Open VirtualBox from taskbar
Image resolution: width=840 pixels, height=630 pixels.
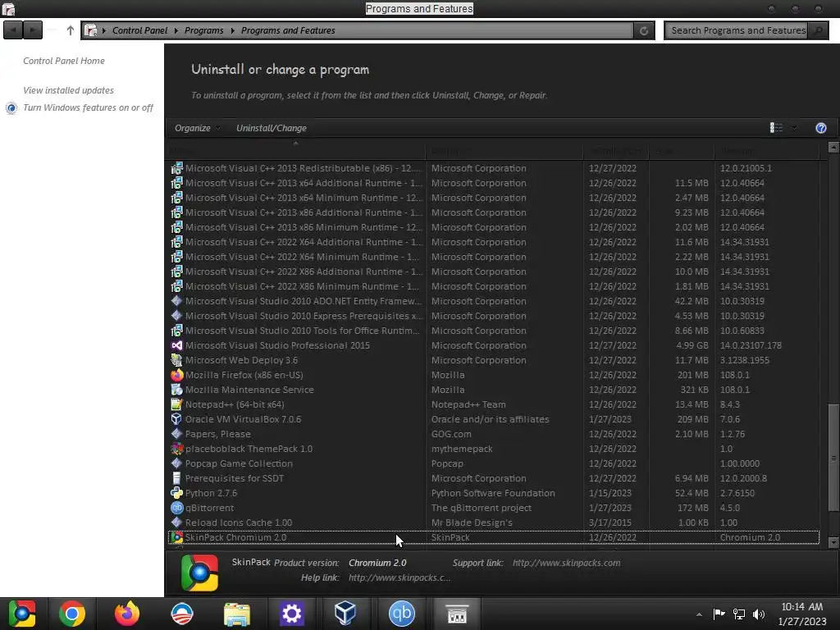(345, 614)
